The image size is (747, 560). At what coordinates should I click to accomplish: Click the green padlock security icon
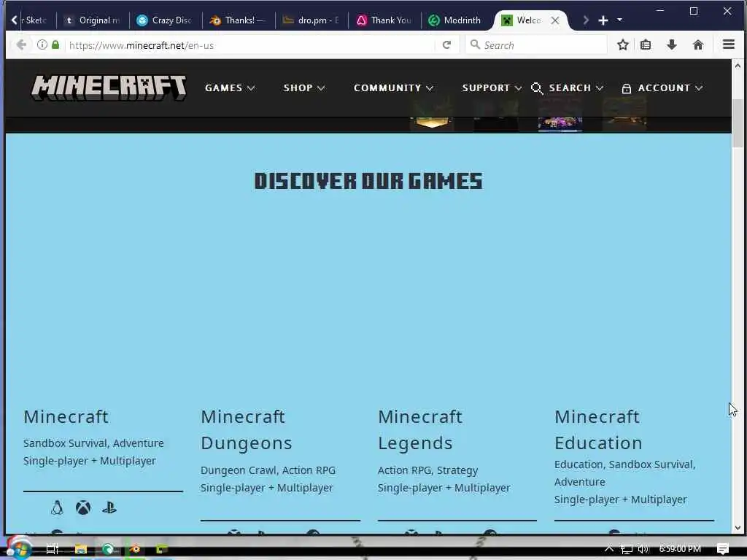click(x=55, y=44)
